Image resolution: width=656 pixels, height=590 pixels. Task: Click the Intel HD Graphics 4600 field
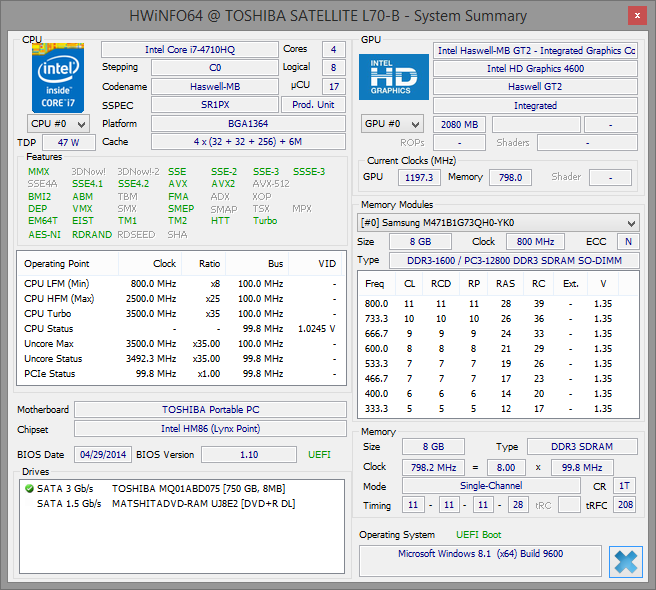coord(536,69)
